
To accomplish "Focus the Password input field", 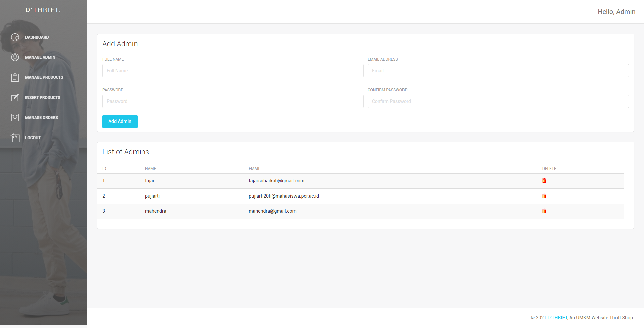I will pos(232,101).
